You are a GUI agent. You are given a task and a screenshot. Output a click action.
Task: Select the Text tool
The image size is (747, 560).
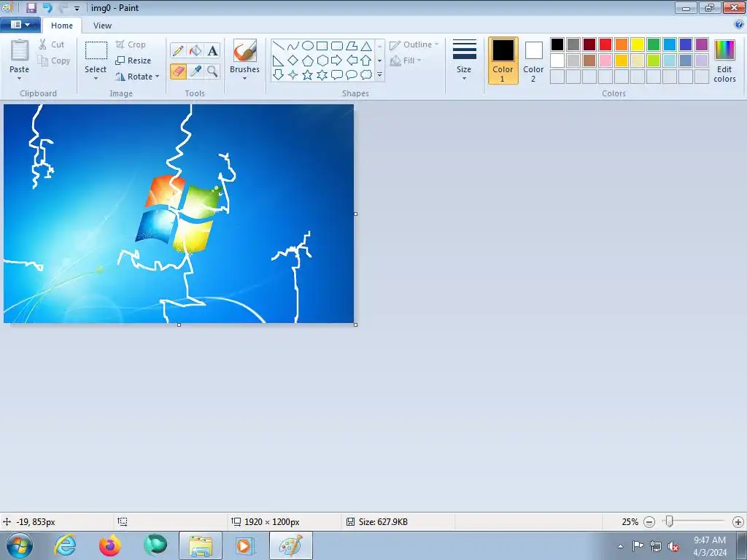[x=212, y=50]
